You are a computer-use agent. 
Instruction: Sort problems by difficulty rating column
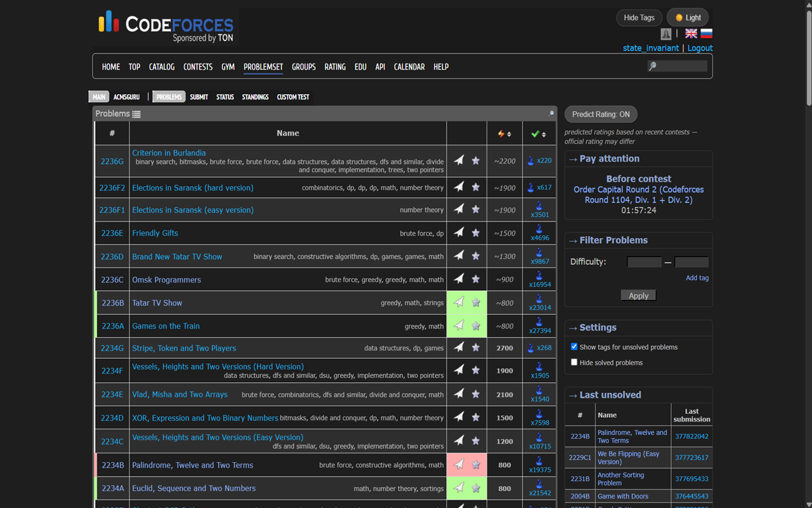504,134
